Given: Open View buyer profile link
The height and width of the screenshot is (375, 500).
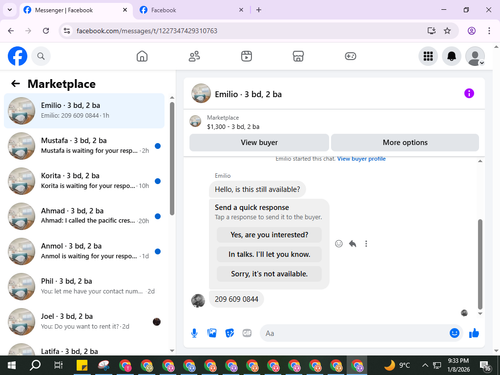Looking at the screenshot, I should [x=361, y=159].
